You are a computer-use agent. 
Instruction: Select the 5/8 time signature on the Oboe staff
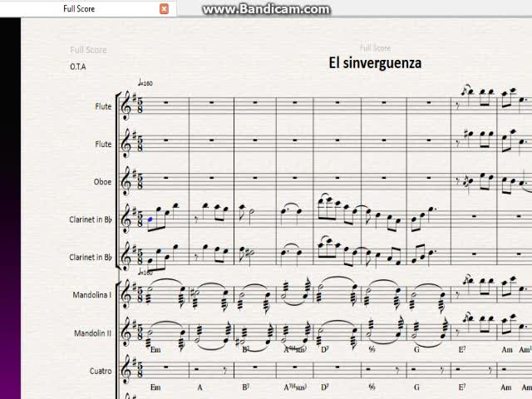pos(140,181)
